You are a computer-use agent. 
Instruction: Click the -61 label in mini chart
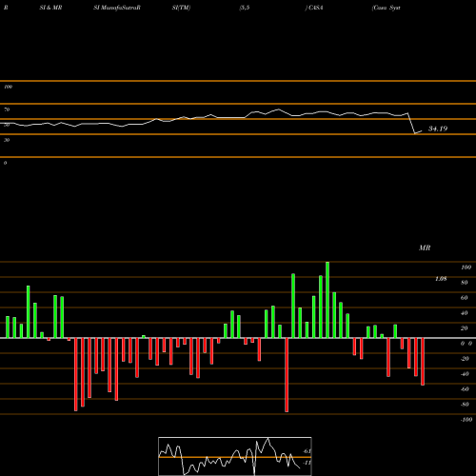coord(307,451)
